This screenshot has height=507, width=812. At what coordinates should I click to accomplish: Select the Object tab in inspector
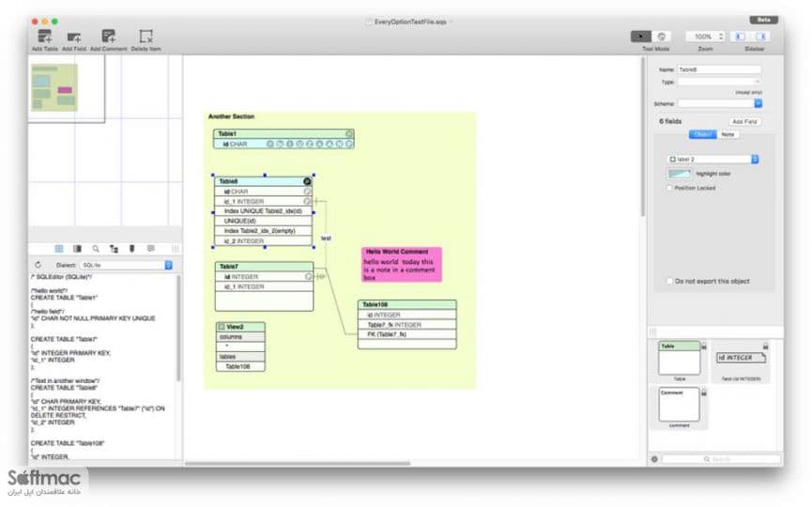click(x=703, y=134)
